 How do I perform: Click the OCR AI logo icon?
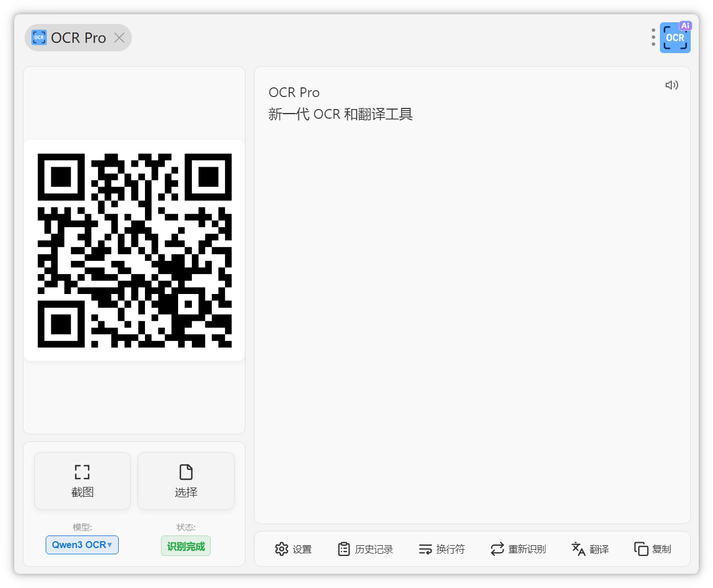pyautogui.click(x=675, y=38)
